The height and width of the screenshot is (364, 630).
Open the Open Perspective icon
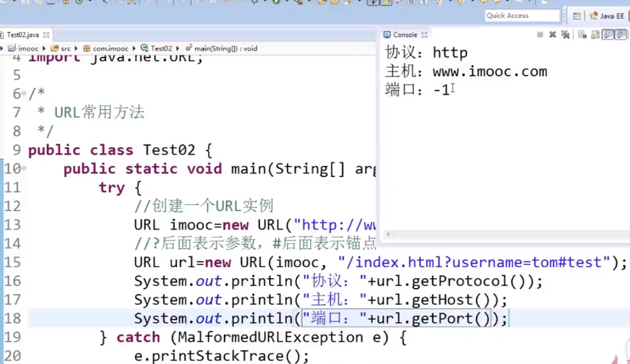tap(577, 16)
